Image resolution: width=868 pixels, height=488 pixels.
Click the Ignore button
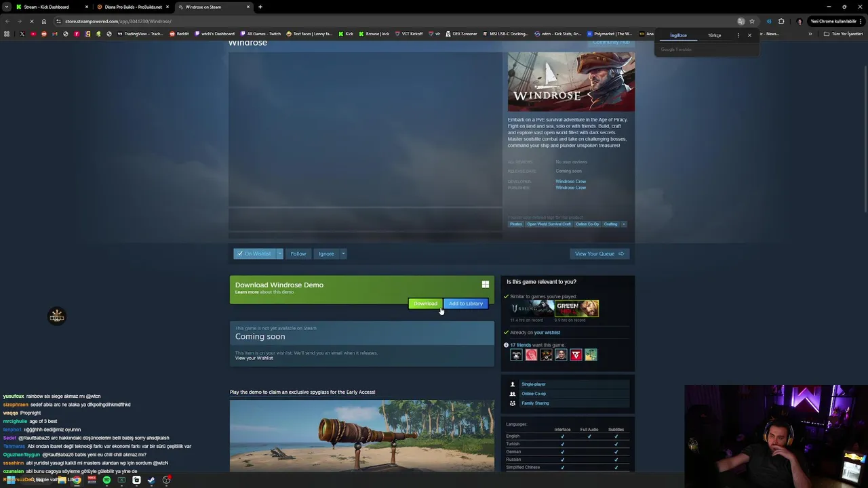326,253
